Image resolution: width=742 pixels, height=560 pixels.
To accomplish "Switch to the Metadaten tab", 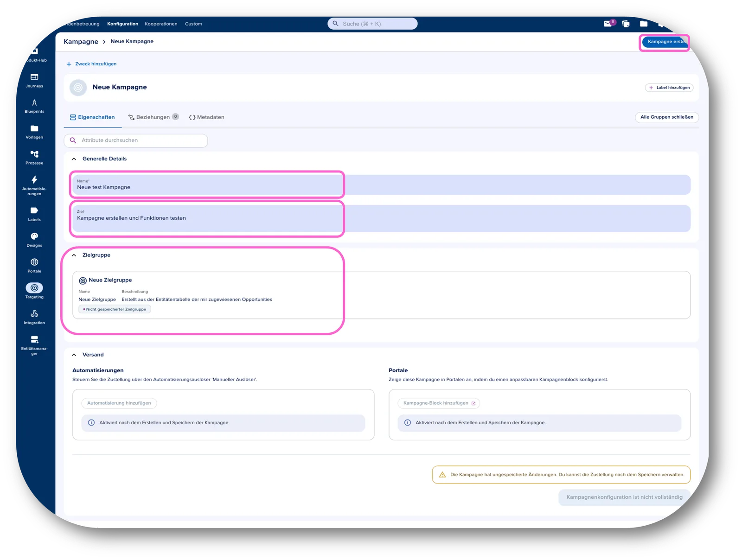I will click(207, 117).
